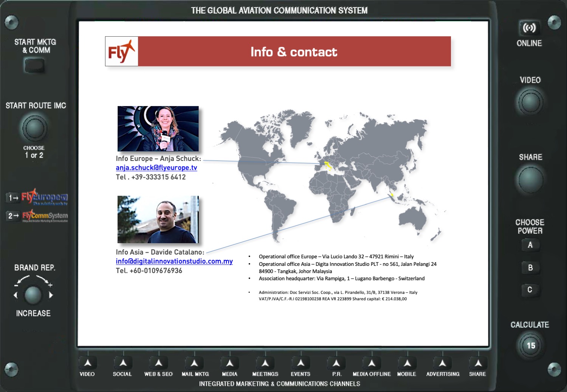Click the highlighted Italy on world map
Image resolution: width=567 pixels, height=392 pixels.
click(328, 165)
